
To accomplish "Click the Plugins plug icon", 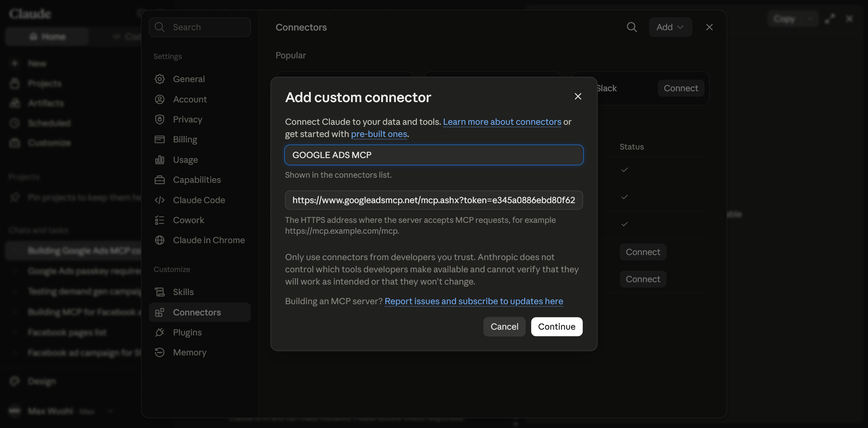I will click(160, 332).
